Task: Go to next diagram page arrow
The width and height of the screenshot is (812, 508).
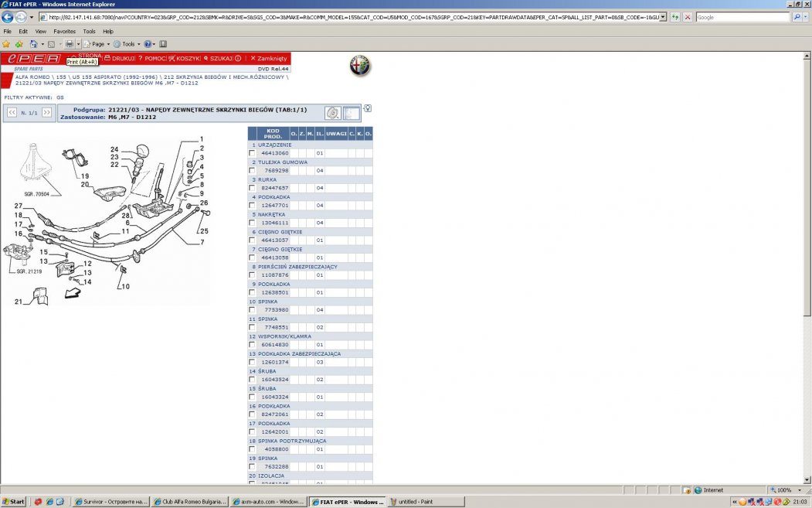Action: [x=46, y=113]
